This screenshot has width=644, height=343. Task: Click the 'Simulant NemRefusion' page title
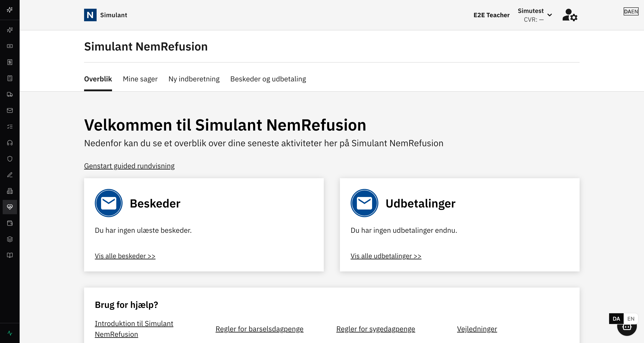point(146,47)
